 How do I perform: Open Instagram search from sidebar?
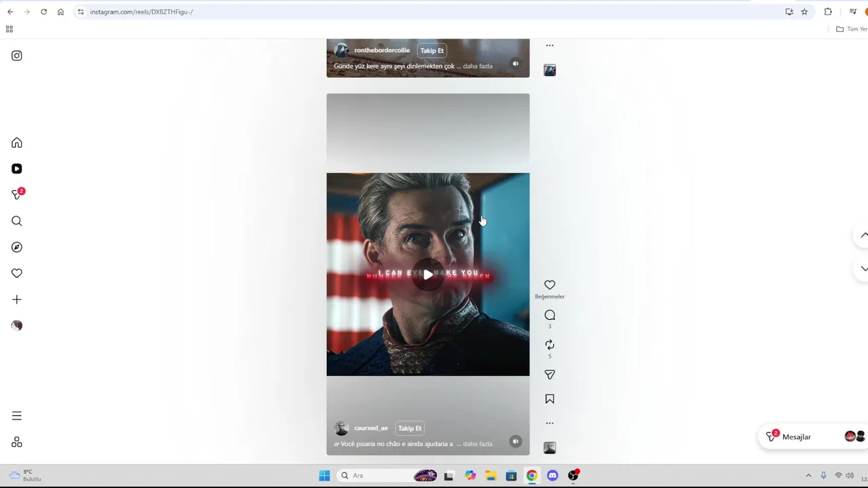17,221
